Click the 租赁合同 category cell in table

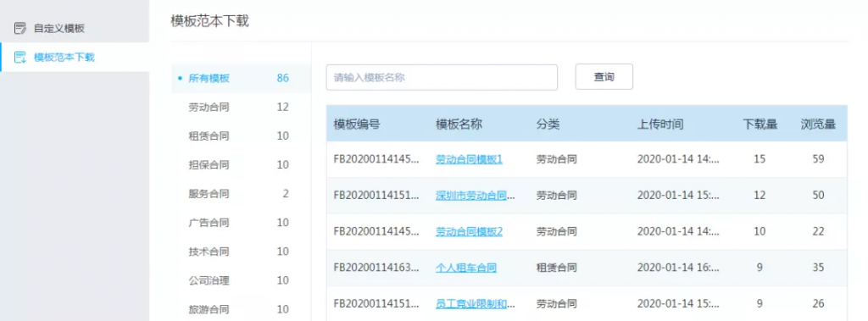tap(556, 268)
